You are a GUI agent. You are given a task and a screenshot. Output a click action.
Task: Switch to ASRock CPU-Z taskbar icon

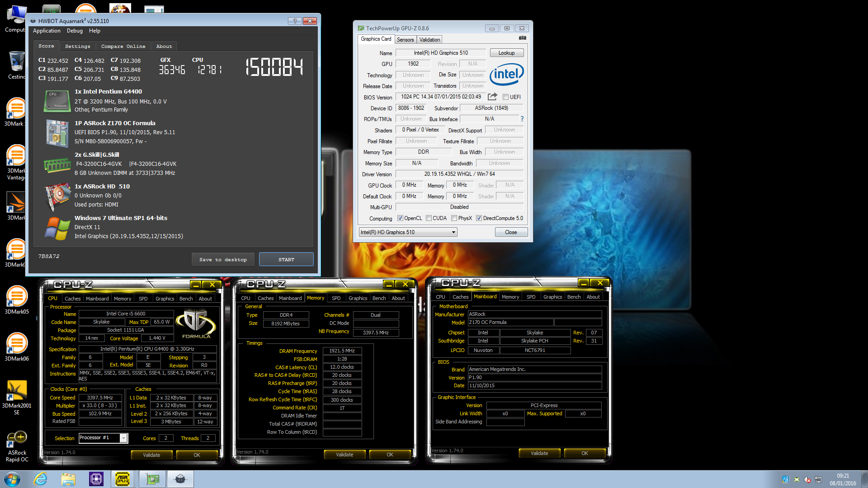click(x=123, y=479)
